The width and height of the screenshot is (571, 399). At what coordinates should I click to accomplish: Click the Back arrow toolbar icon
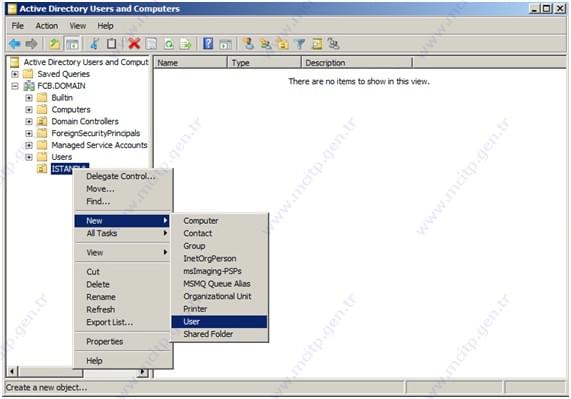pos(15,44)
